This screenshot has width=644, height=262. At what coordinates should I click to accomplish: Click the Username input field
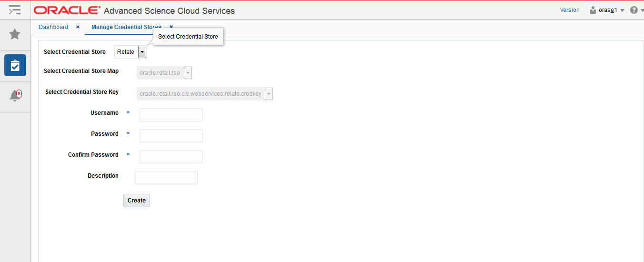171,115
